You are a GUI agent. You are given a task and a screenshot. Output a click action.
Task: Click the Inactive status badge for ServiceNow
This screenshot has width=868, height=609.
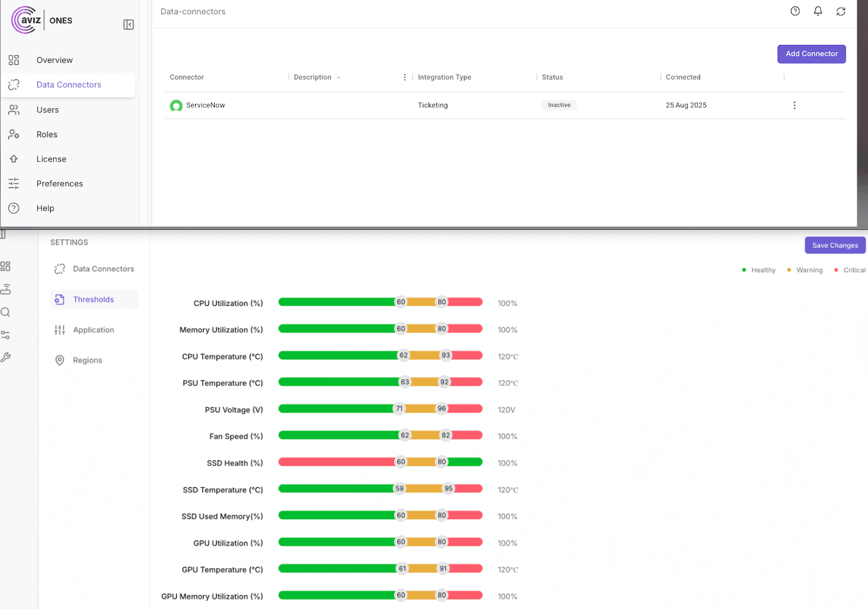[x=559, y=105]
